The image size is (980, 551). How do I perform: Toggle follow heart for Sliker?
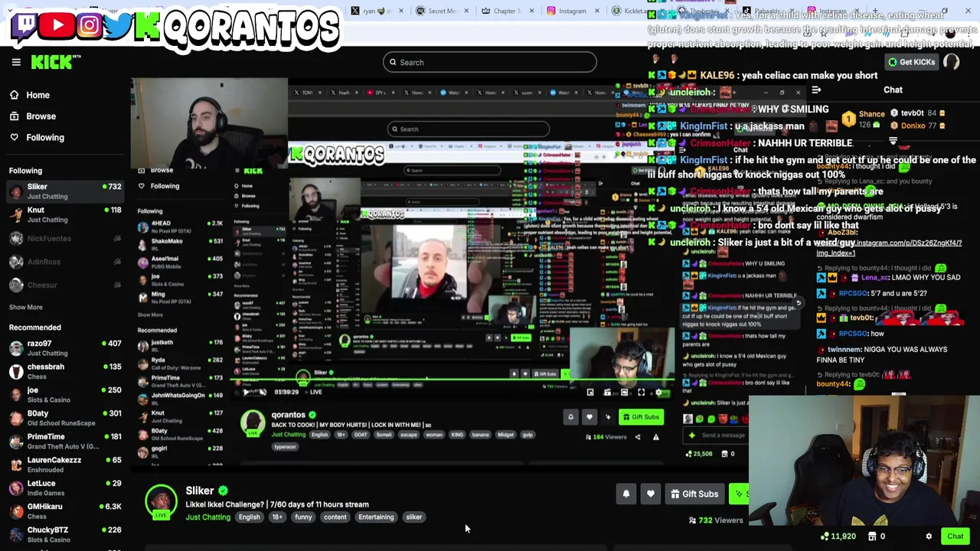[651, 494]
